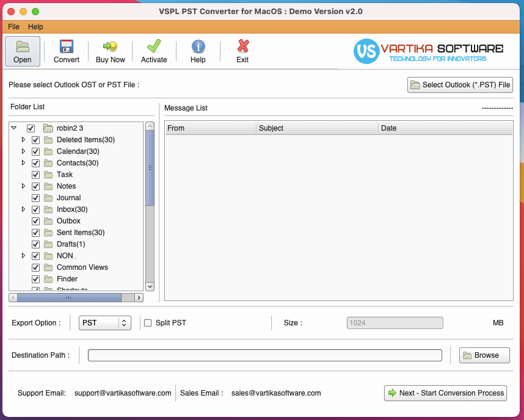Uncheck the Calendar folder checkbox
This screenshot has height=420, width=524.
[36, 151]
